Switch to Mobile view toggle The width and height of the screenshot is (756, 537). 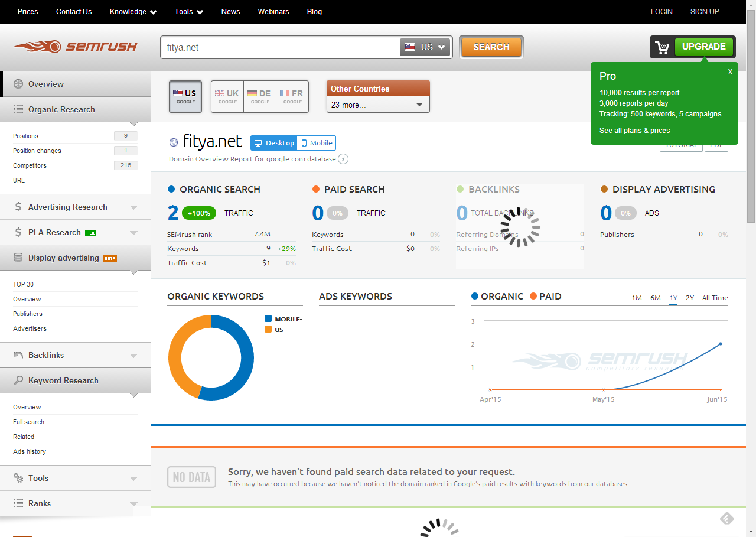(x=317, y=143)
